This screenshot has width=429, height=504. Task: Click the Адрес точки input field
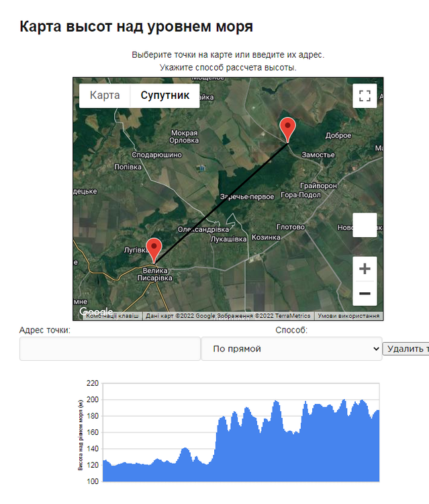pos(110,349)
